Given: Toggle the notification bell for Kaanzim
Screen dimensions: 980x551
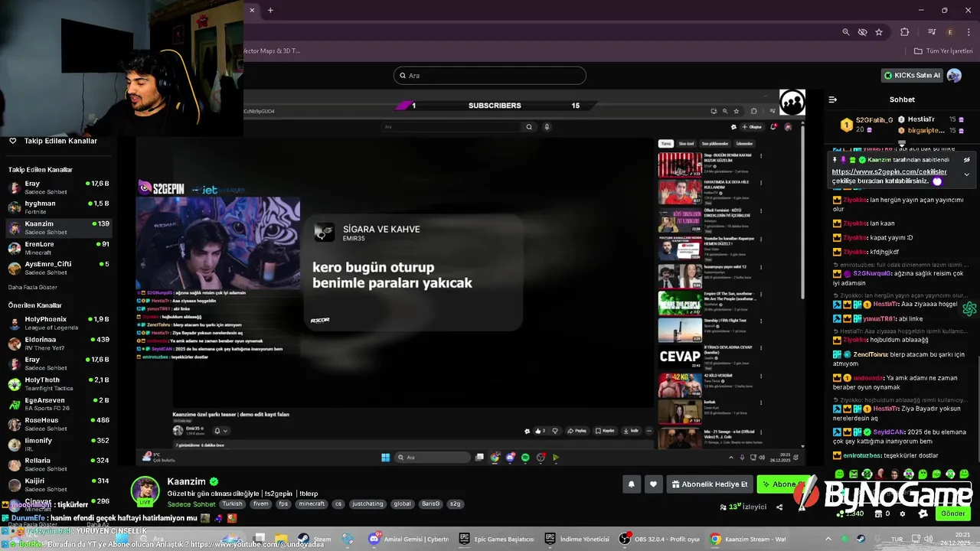Looking at the screenshot, I should 632,484.
